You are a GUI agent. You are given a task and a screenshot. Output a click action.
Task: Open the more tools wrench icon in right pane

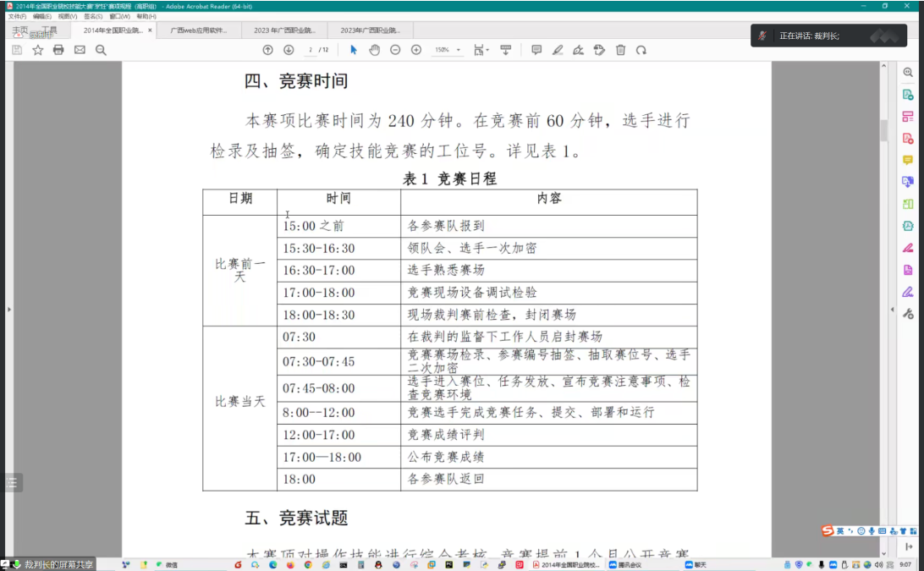coord(907,314)
